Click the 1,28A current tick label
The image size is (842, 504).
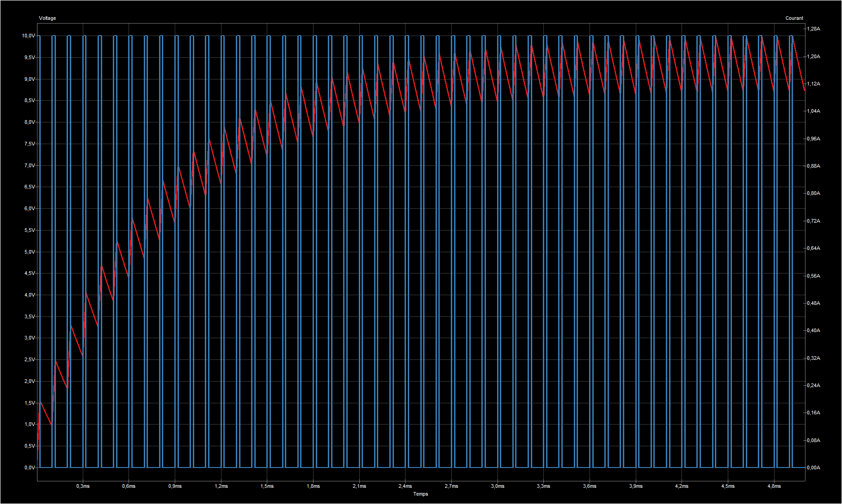coord(813,29)
